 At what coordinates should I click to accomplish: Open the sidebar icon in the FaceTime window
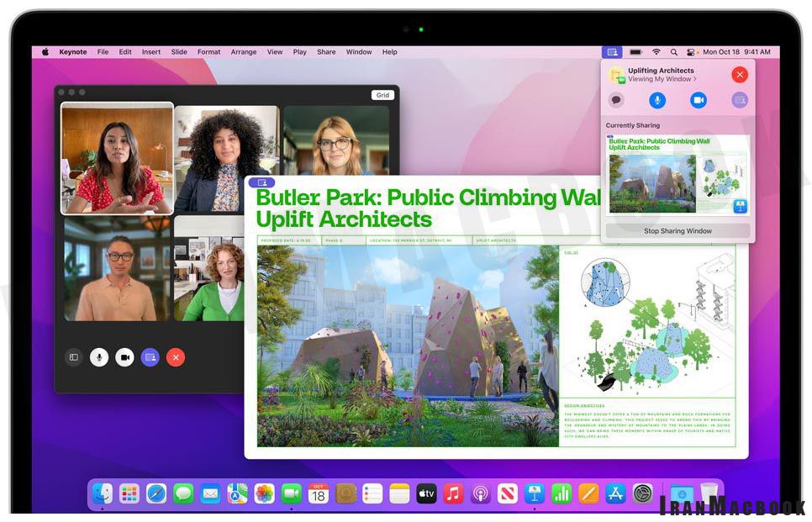coord(75,357)
